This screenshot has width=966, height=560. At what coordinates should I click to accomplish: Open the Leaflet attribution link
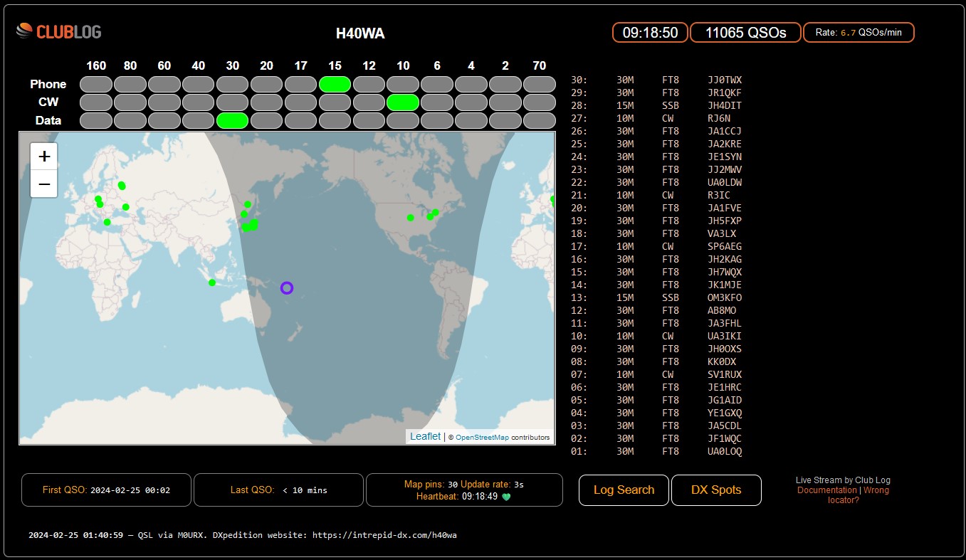[x=425, y=436]
